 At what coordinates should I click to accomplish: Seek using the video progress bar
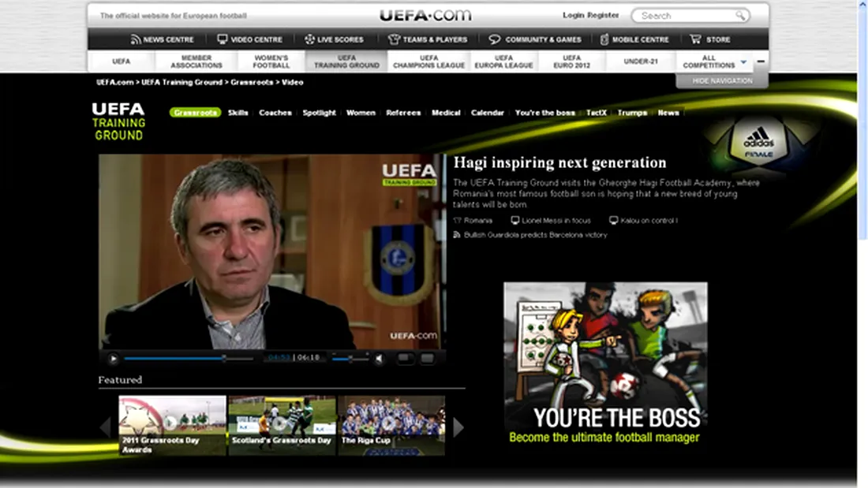(189, 359)
